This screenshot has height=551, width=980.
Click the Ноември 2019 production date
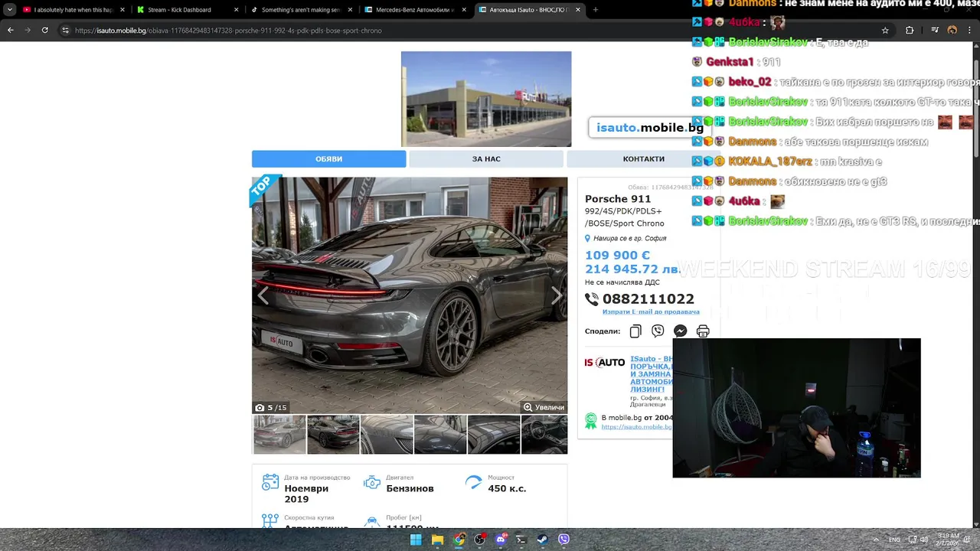[306, 494]
